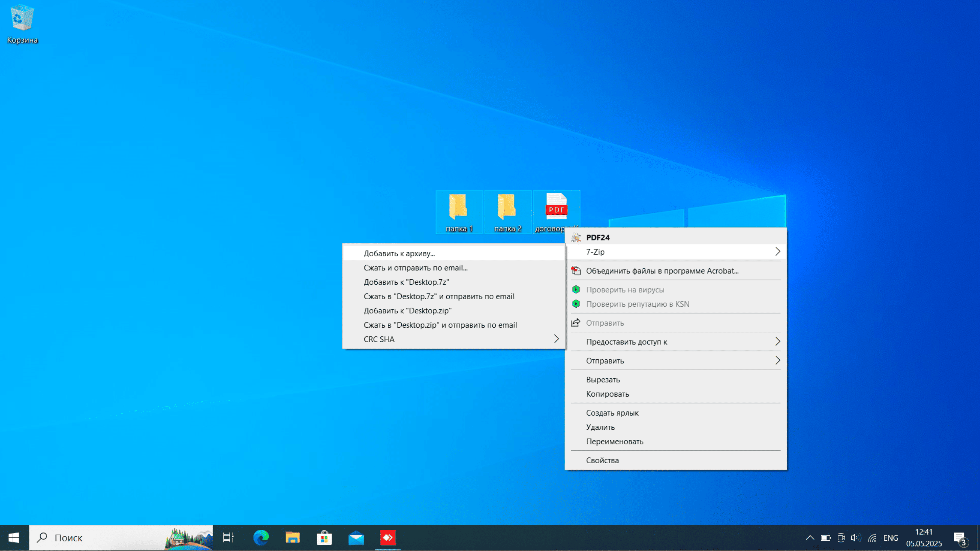Image resolution: width=980 pixels, height=551 pixels.
Task: Click the red AnyDesk taskbar icon
Action: (x=388, y=538)
